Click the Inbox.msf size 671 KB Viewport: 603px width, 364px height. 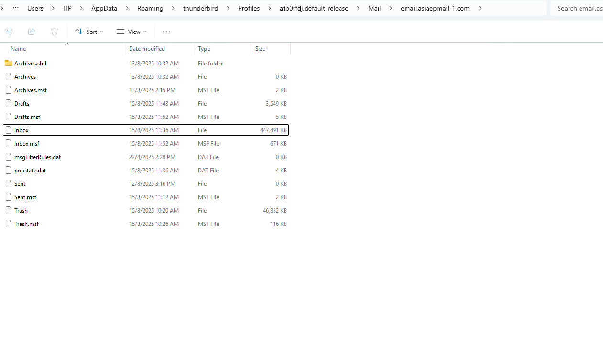point(278,143)
